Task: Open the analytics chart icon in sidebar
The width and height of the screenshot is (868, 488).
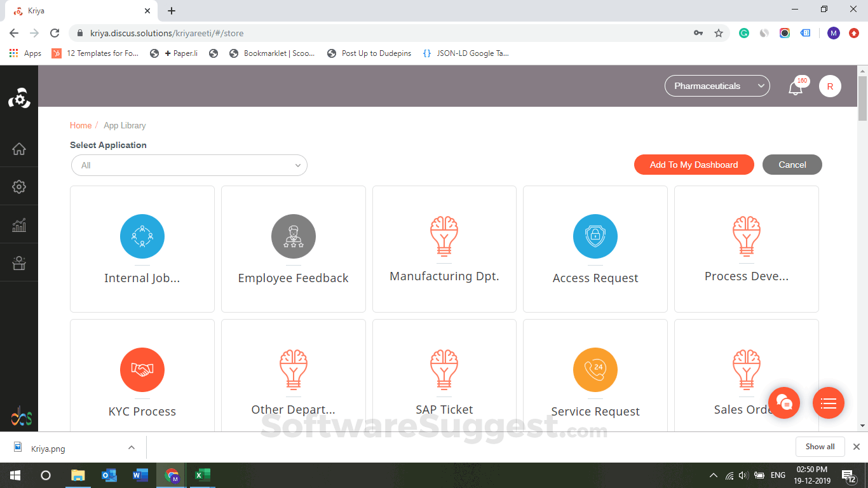Action: (19, 225)
